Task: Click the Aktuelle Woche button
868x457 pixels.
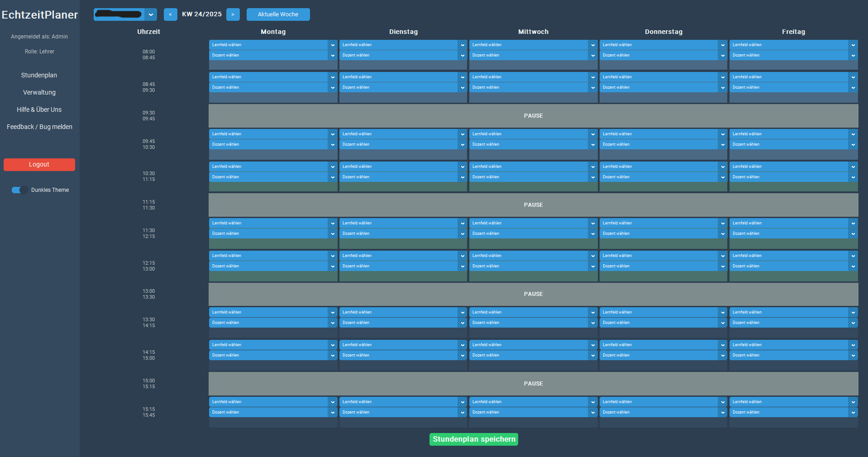Action: [x=278, y=14]
